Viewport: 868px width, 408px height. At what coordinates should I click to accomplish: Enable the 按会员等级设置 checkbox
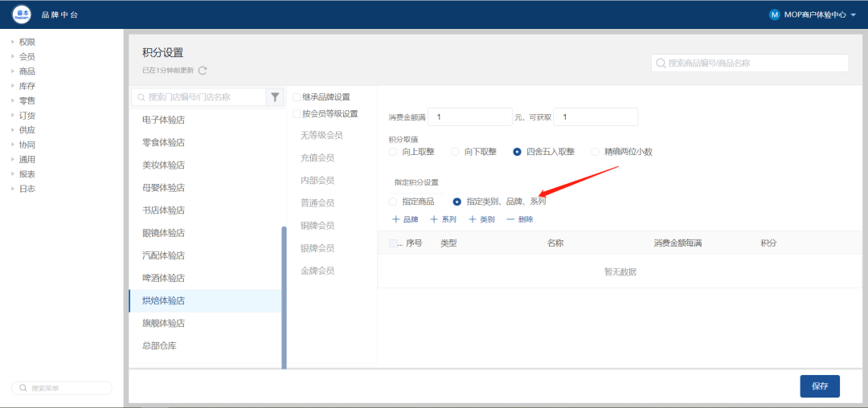pyautogui.click(x=297, y=114)
